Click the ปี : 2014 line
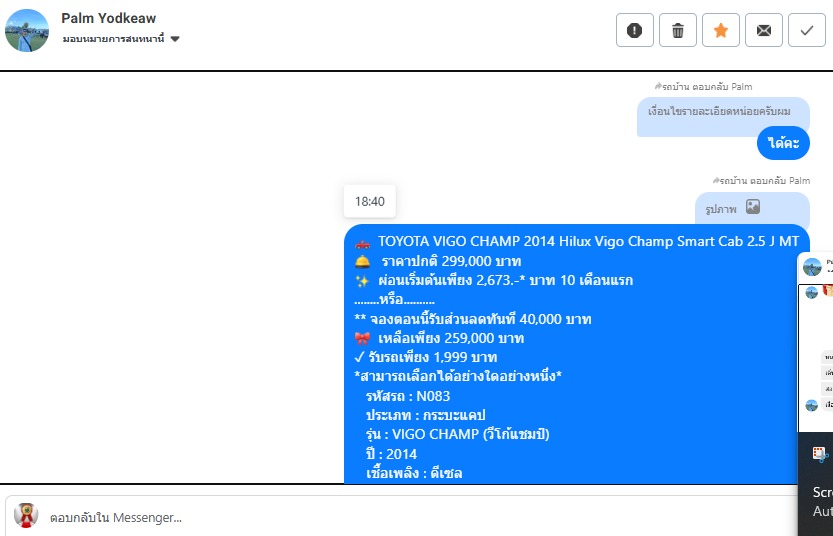The height and width of the screenshot is (536, 833). tap(392, 454)
